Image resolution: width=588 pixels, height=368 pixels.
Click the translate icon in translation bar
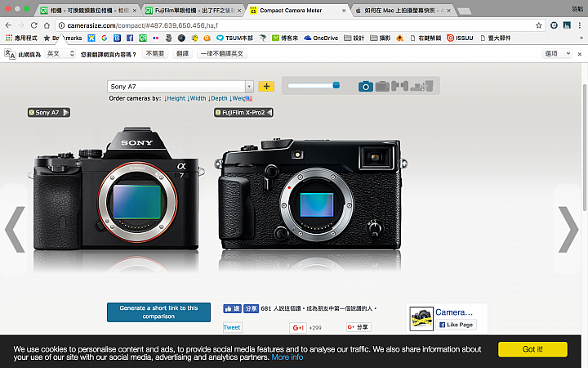point(10,54)
